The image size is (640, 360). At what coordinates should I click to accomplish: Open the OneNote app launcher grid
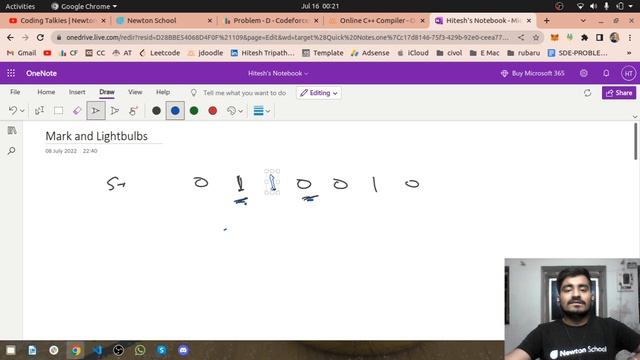[x=11, y=73]
